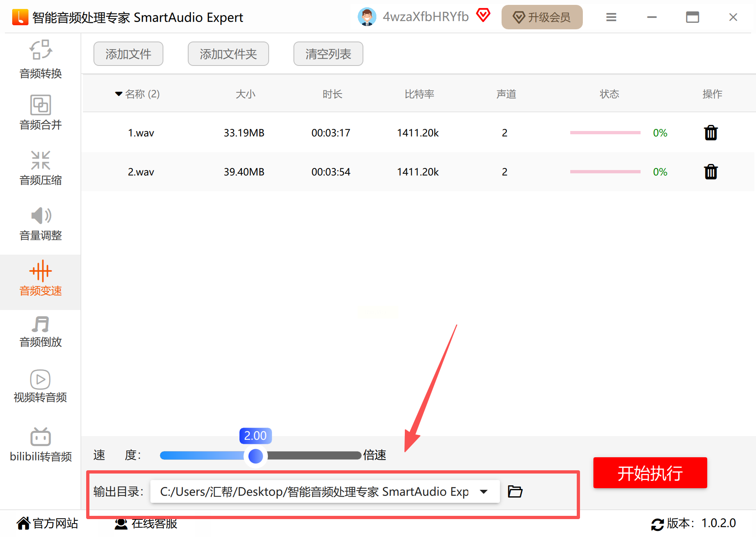Image resolution: width=756 pixels, height=537 pixels.
Task: Click the username 4wzaXfbHRYfb
Action: coord(426,17)
